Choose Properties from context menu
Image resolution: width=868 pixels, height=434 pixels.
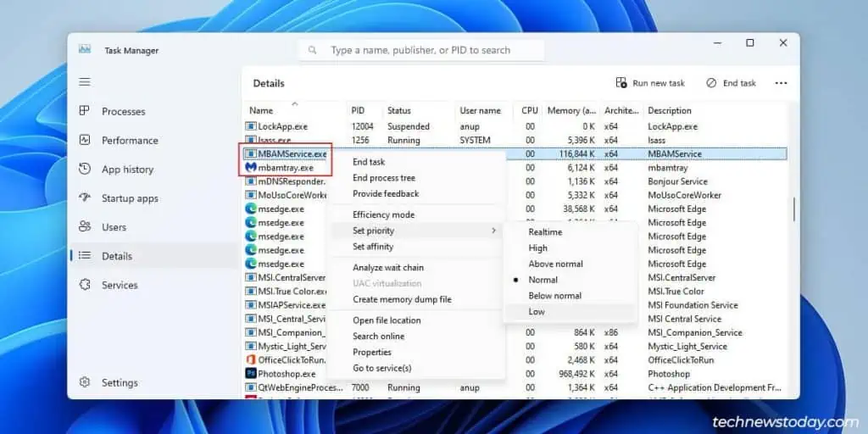[416, 352]
